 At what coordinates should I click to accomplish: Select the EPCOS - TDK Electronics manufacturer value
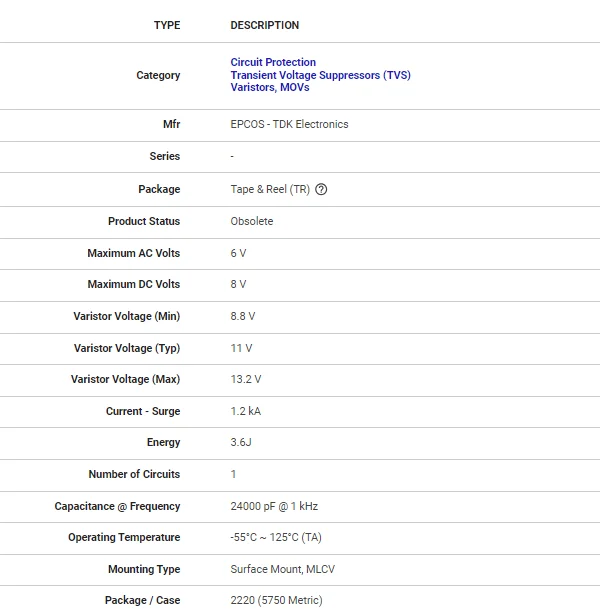[289, 124]
